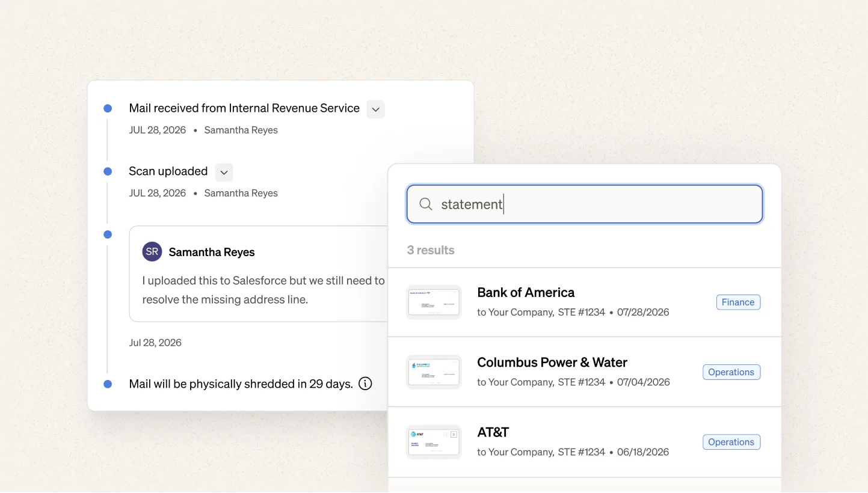This screenshot has width=868, height=493.
Task: Click the SR avatar of Samantha Reyes
Action: coord(152,252)
